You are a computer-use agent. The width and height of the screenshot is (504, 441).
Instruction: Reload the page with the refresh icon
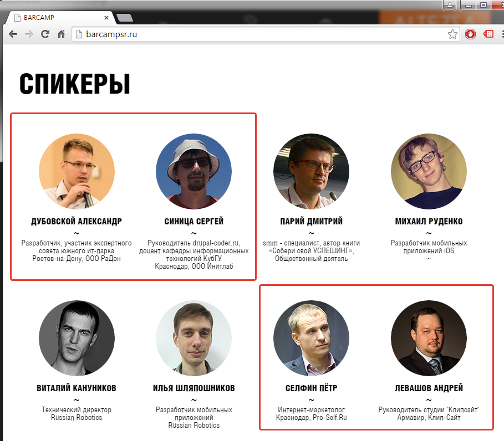(x=45, y=34)
